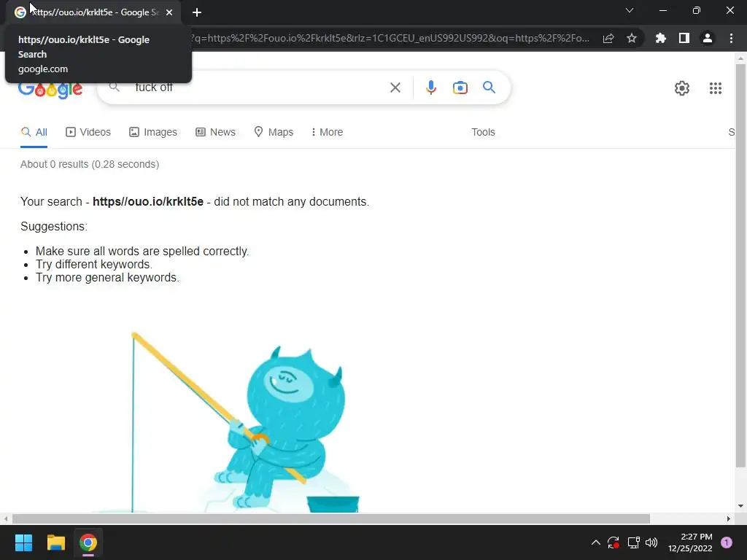Open the Chrome three-dot menu

[x=731, y=38]
